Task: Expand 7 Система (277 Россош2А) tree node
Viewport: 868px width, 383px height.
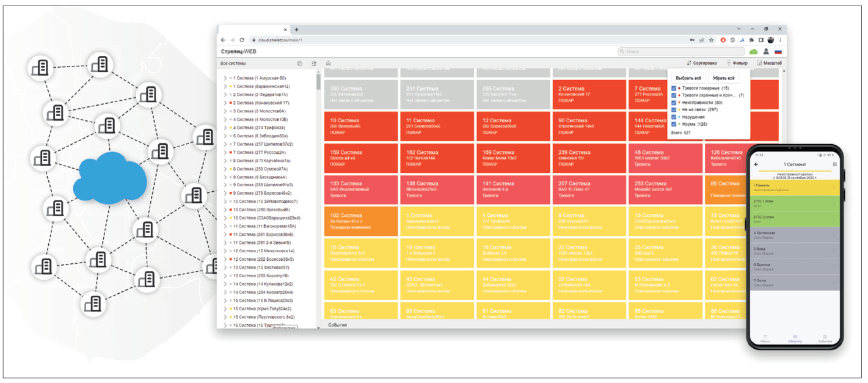Action: click(225, 152)
